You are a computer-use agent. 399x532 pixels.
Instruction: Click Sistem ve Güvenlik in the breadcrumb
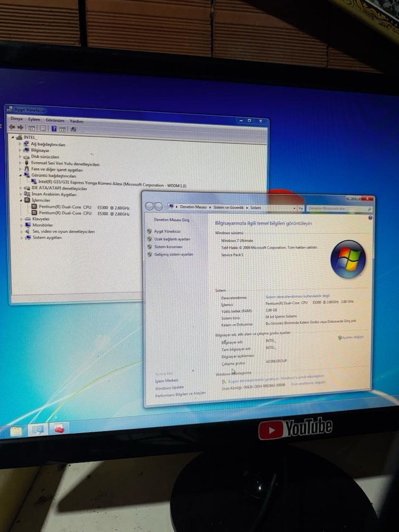[x=229, y=207]
